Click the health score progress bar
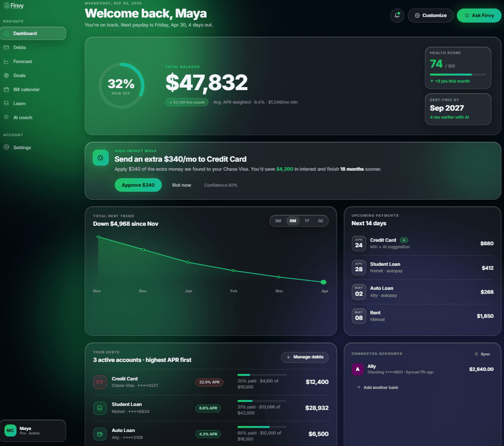 (x=458, y=75)
